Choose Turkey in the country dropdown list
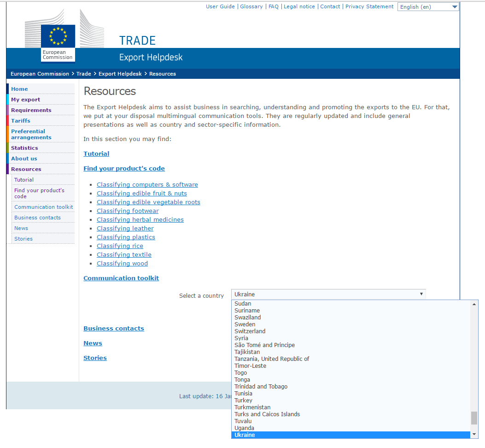Screen dimensions: 485x448 pos(243,401)
